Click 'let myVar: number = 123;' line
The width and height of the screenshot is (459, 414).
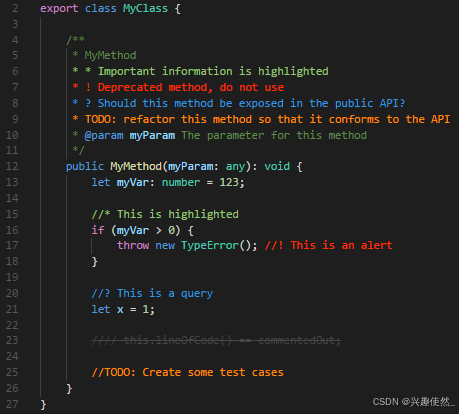168,182
